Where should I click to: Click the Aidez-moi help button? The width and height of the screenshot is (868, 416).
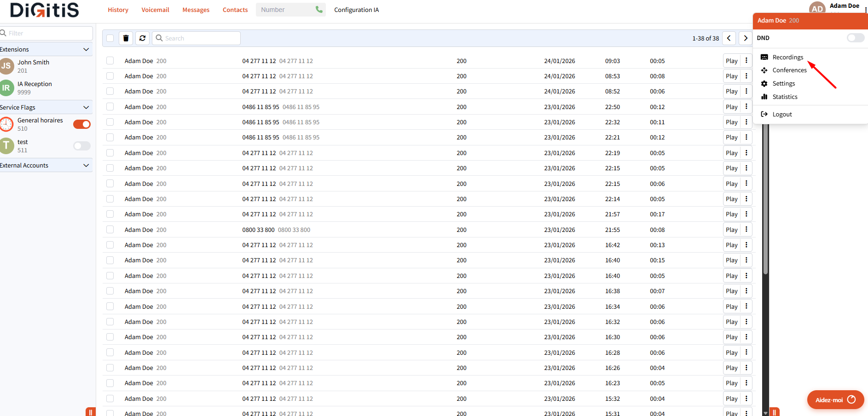click(x=835, y=400)
